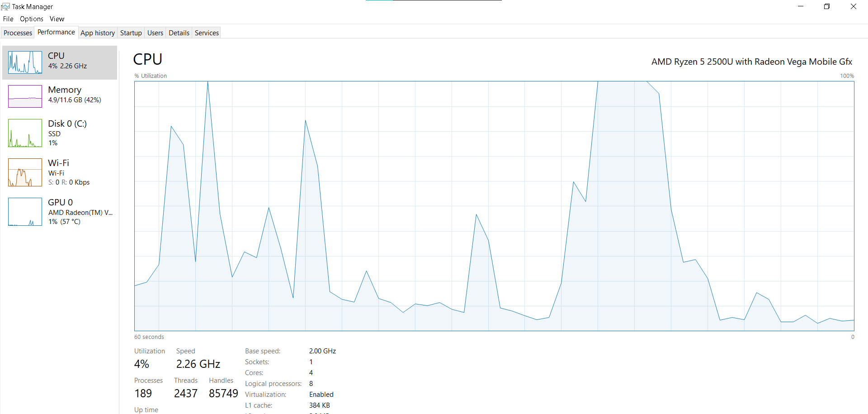This screenshot has height=414, width=868.
Task: Open the Details tab
Action: coord(179,33)
